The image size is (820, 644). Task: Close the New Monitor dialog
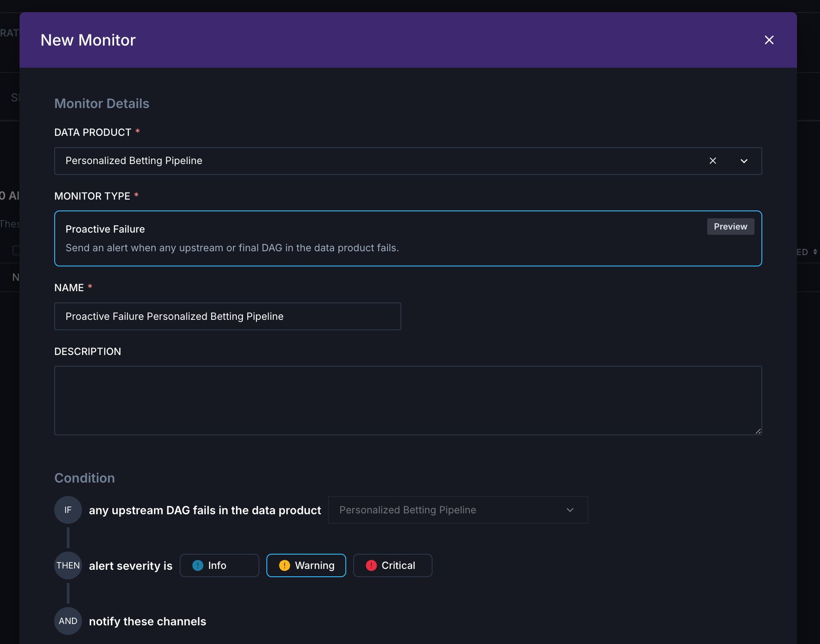pos(769,40)
